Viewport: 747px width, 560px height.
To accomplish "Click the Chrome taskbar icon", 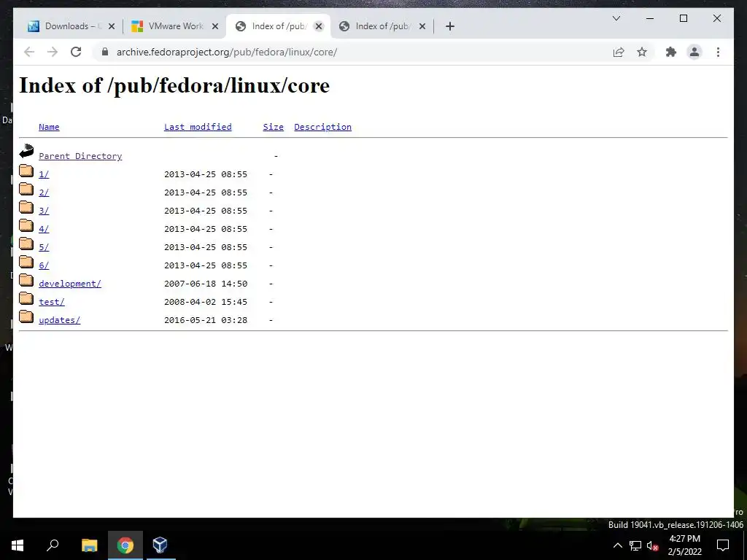I will coord(125,545).
